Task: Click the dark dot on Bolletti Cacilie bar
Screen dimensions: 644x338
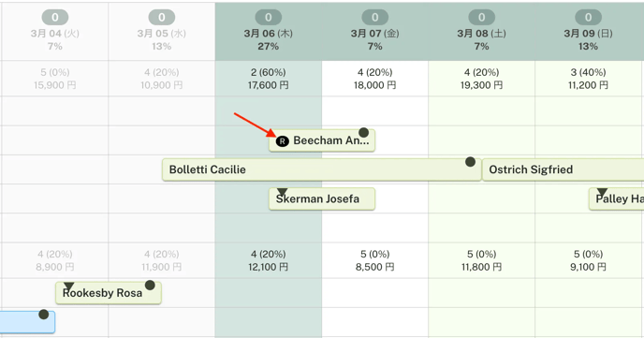Action: click(470, 162)
